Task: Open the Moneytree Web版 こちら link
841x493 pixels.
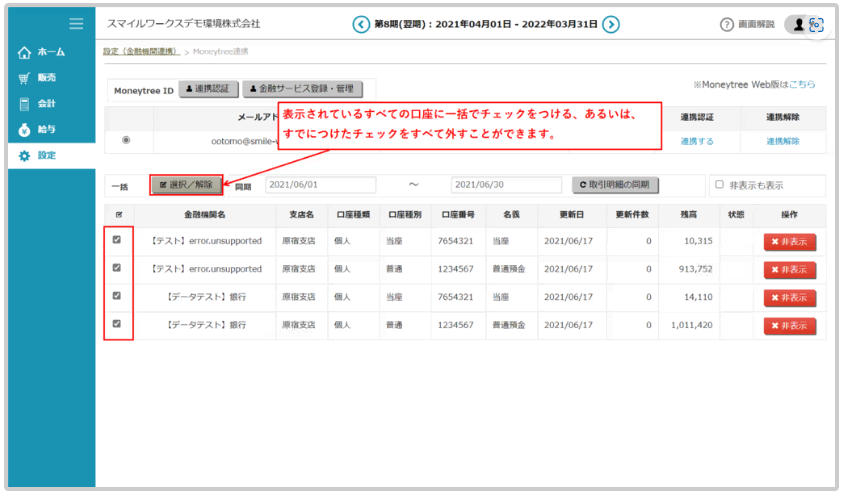Action: pyautogui.click(x=805, y=84)
